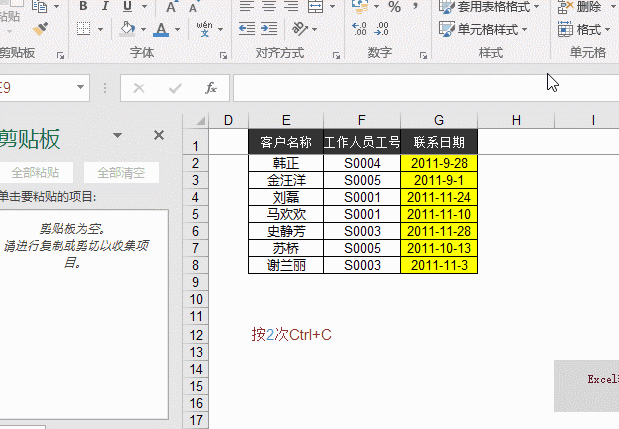This screenshot has width=619, height=429.
Task: Select header cell 联系日期
Action: coord(439,142)
